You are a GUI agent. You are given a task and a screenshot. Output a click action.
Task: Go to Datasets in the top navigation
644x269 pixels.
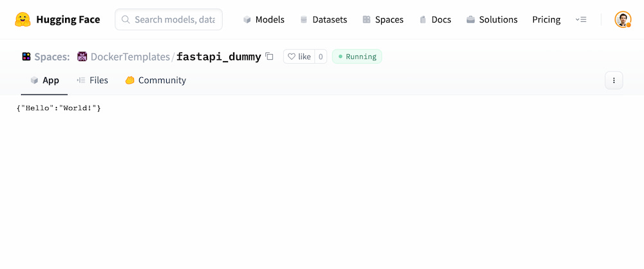323,19
